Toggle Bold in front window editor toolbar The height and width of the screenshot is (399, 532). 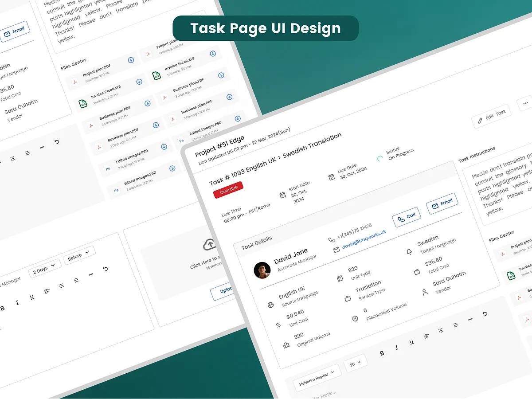[x=382, y=353]
